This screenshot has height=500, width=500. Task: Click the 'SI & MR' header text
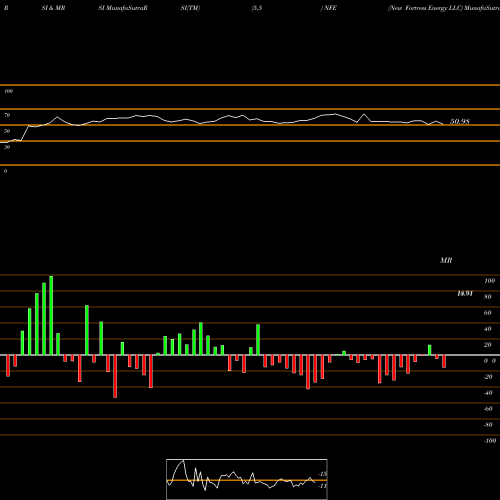coord(53,8)
